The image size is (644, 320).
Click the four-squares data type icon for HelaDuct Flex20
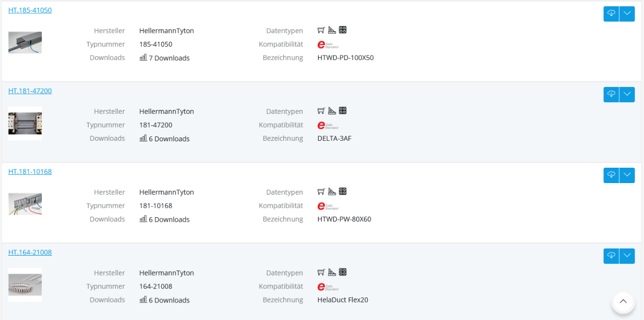click(x=343, y=272)
